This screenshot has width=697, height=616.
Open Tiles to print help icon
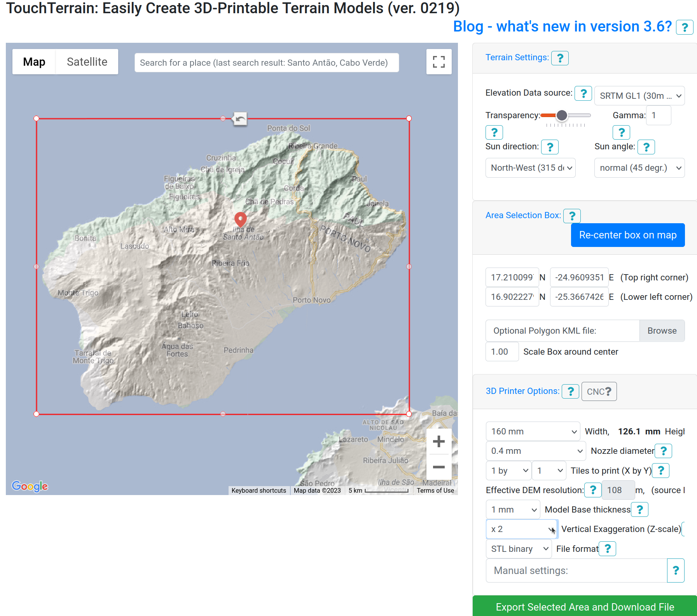[x=661, y=471]
